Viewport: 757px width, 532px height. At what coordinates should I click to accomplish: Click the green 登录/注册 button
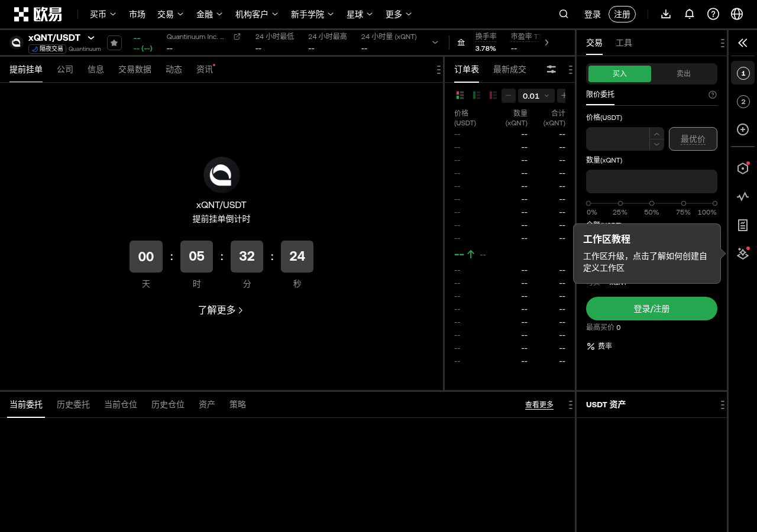pyautogui.click(x=652, y=309)
